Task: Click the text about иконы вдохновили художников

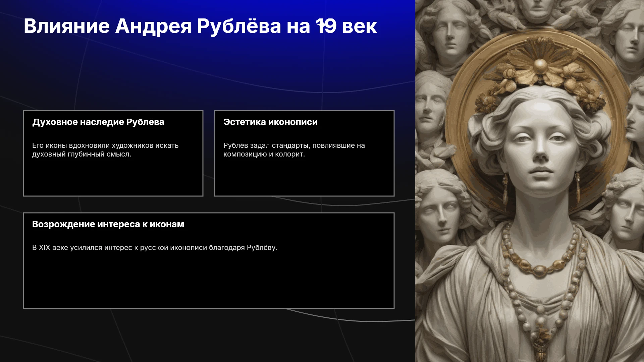Action: coord(105,150)
